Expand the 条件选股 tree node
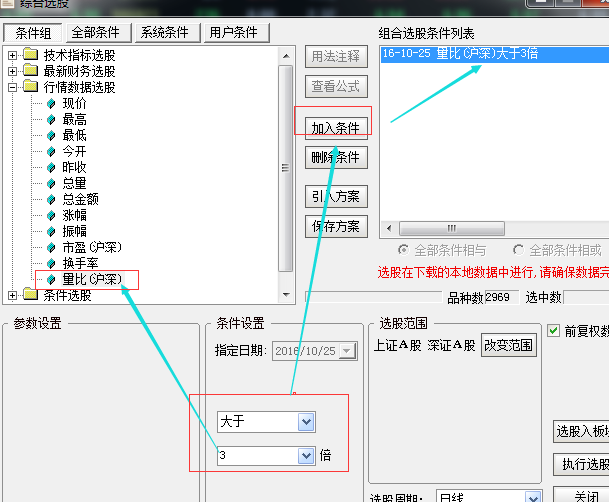 pyautogui.click(x=12, y=295)
